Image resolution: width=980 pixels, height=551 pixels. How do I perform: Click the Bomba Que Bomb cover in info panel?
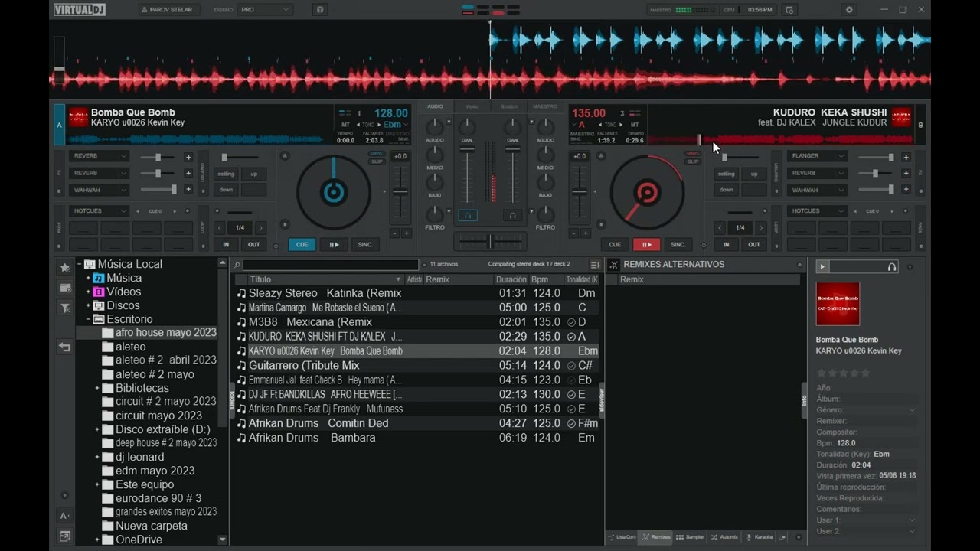click(838, 304)
